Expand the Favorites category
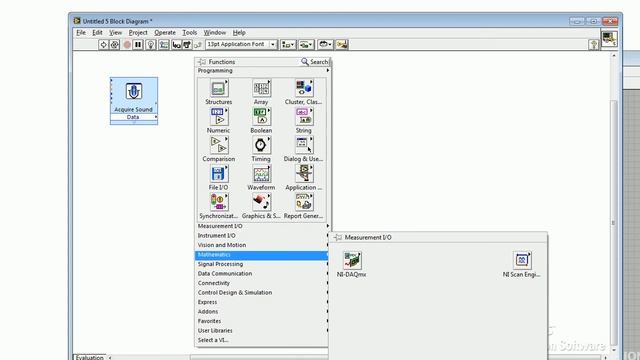 [x=262, y=321]
